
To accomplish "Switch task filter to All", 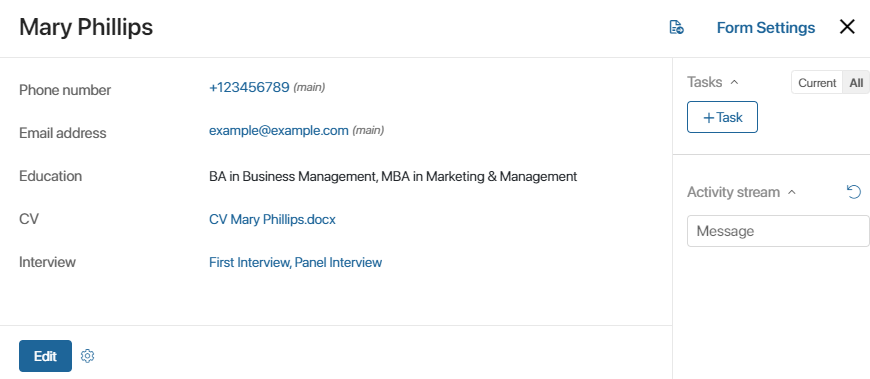I will click(856, 83).
